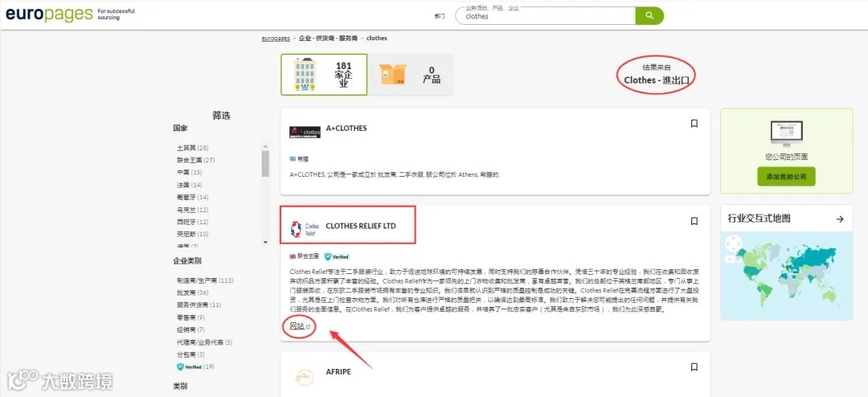Image resolution: width=868 pixels, height=397 pixels.
Task: Filter country by 法国 (14)
Action: 190,185
